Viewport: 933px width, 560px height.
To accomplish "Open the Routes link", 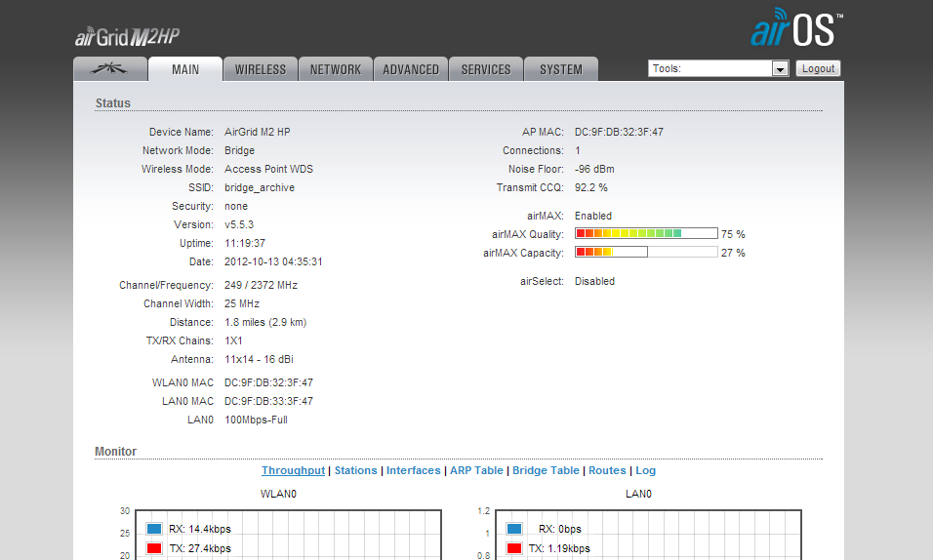I will (607, 470).
